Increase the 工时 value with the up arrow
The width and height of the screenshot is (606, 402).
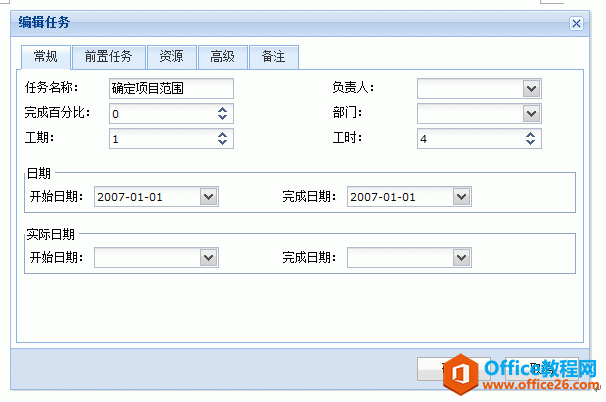530,135
